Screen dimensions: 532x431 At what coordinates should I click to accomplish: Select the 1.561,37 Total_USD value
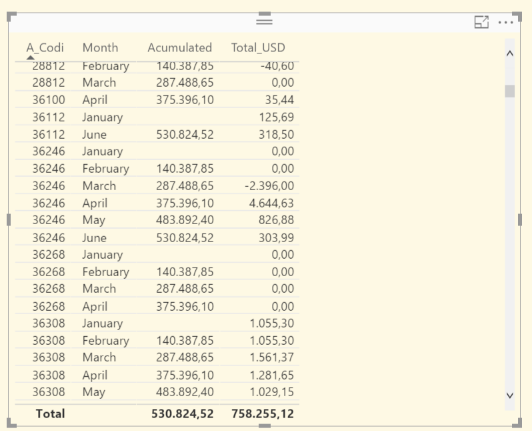pos(272,357)
